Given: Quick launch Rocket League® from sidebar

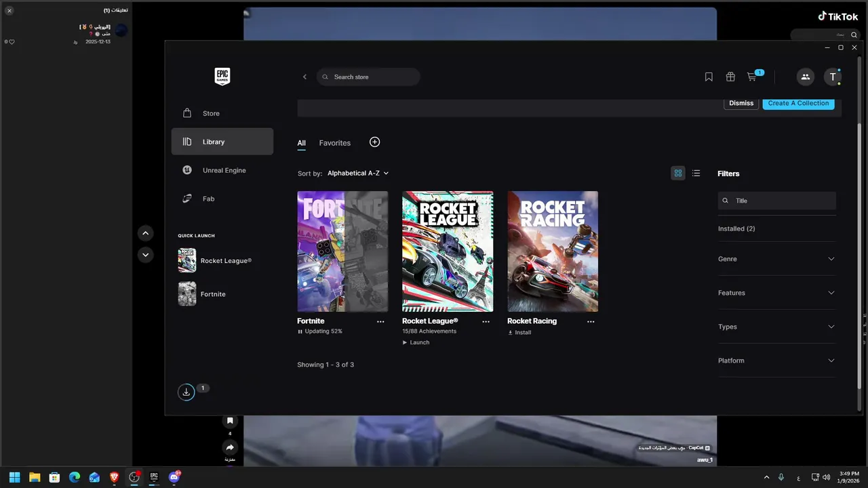Looking at the screenshot, I should click(x=215, y=260).
